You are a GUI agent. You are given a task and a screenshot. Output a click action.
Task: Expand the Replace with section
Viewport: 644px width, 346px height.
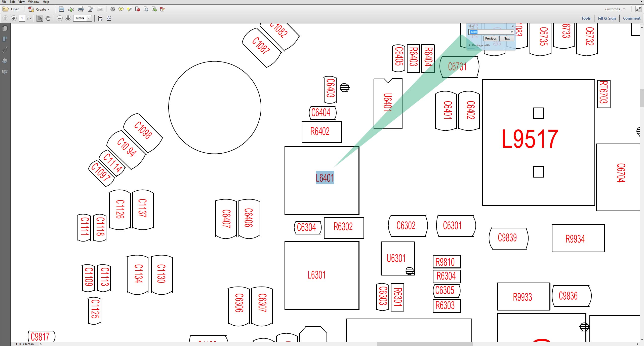479,45
